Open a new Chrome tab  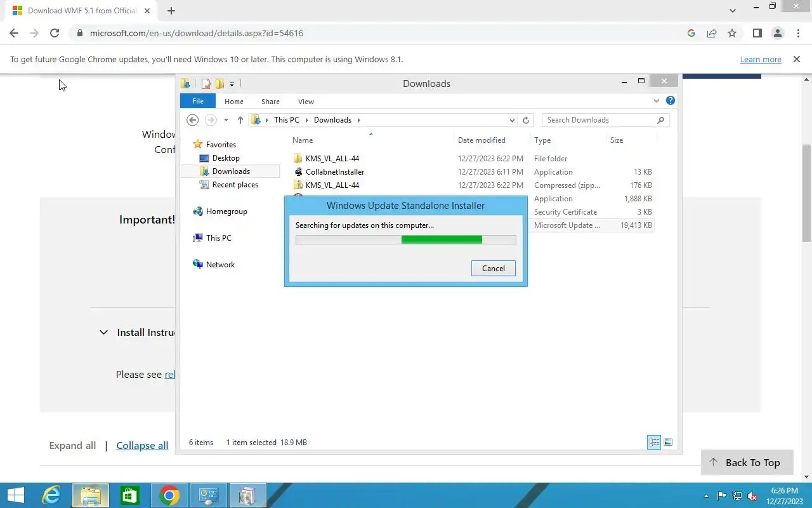click(171, 11)
